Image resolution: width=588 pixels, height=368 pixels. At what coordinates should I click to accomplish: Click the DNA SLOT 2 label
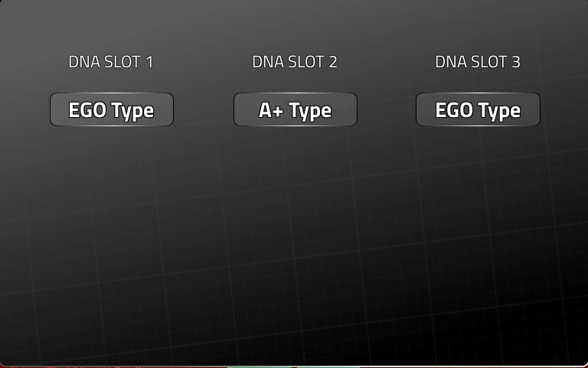pyautogui.click(x=295, y=62)
